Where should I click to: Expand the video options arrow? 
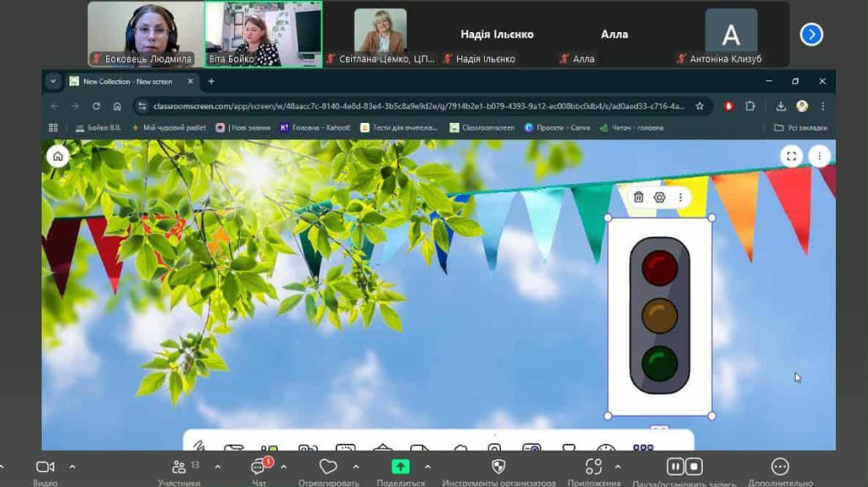[x=72, y=467]
